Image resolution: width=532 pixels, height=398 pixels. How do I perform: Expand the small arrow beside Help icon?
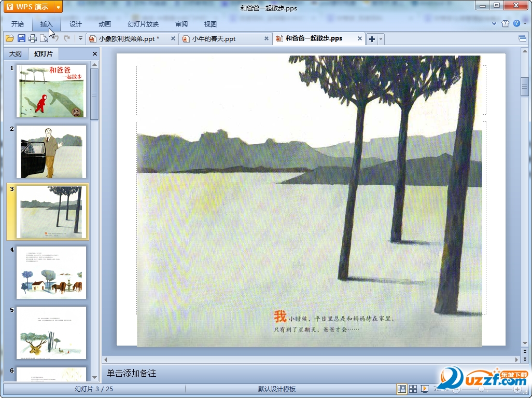tap(525, 23)
